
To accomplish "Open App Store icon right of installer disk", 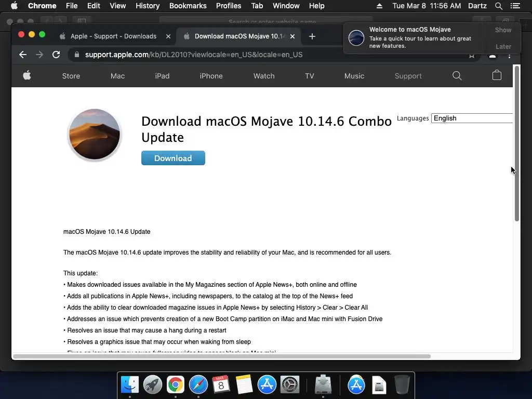I will pyautogui.click(x=356, y=385).
